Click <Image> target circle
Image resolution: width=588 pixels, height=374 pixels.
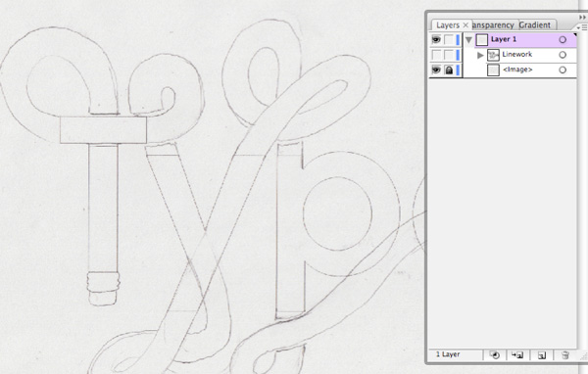click(x=563, y=70)
